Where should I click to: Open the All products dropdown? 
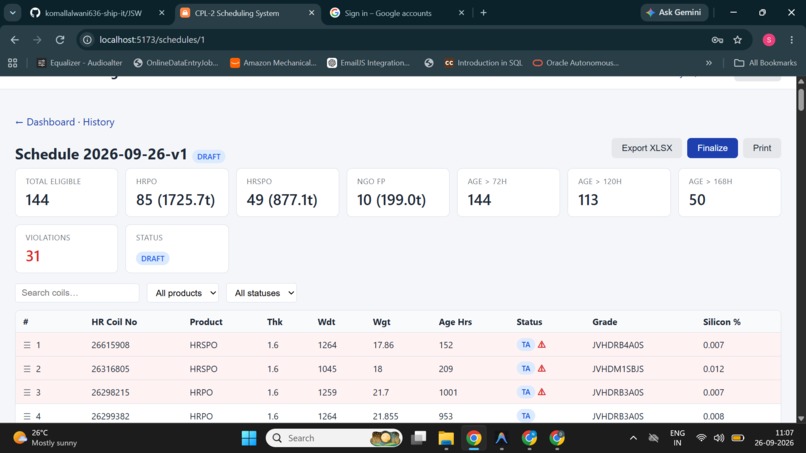(183, 293)
